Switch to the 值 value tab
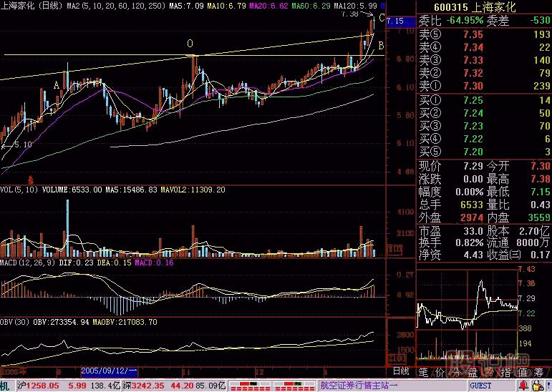The width and height of the screenshot is (552, 392). (x=522, y=372)
